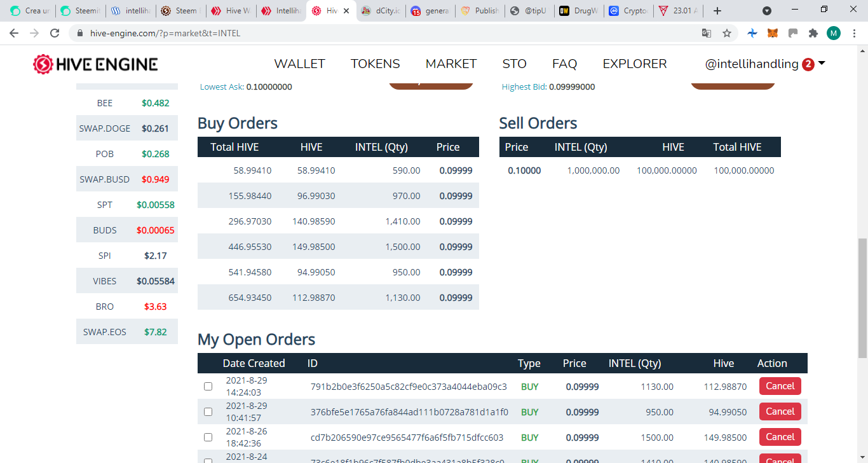The image size is (868, 463).
Task: Select SWAP.BUSD in the token list
Action: click(x=127, y=179)
